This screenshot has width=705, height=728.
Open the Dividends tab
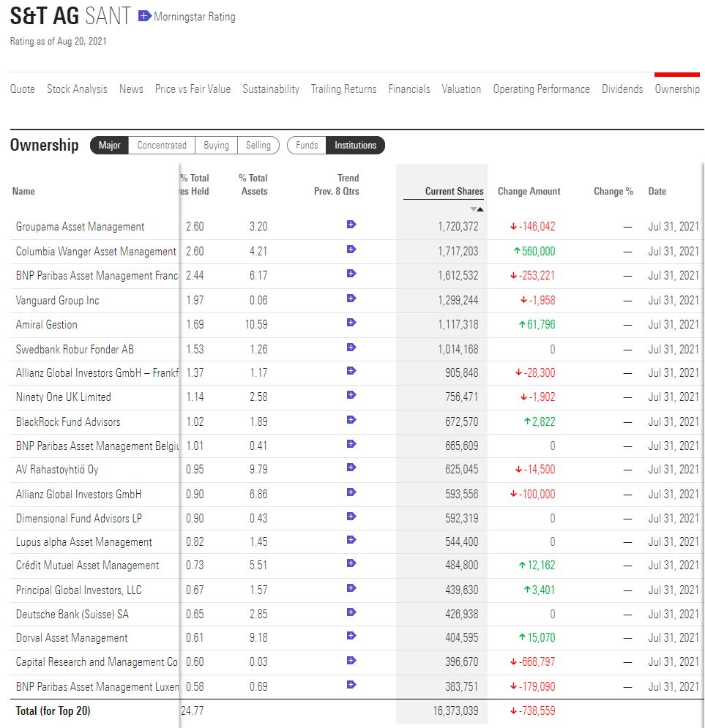tap(622, 89)
